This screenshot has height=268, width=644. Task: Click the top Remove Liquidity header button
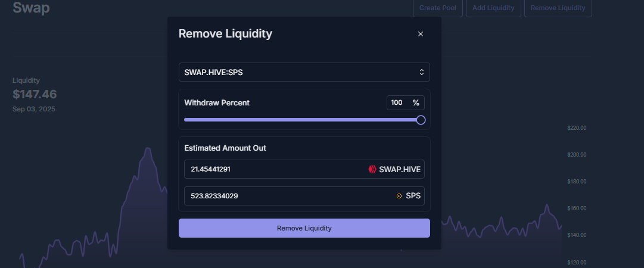coord(558,8)
